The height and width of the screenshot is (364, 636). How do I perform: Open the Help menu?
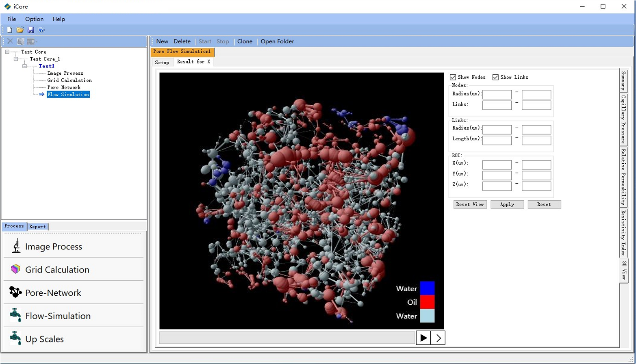[59, 19]
